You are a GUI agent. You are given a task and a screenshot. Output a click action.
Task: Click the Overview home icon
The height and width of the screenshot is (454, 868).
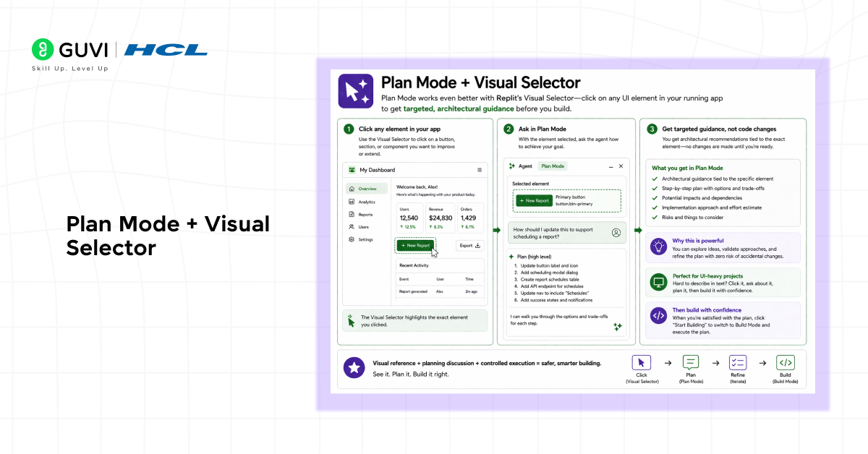tap(352, 189)
